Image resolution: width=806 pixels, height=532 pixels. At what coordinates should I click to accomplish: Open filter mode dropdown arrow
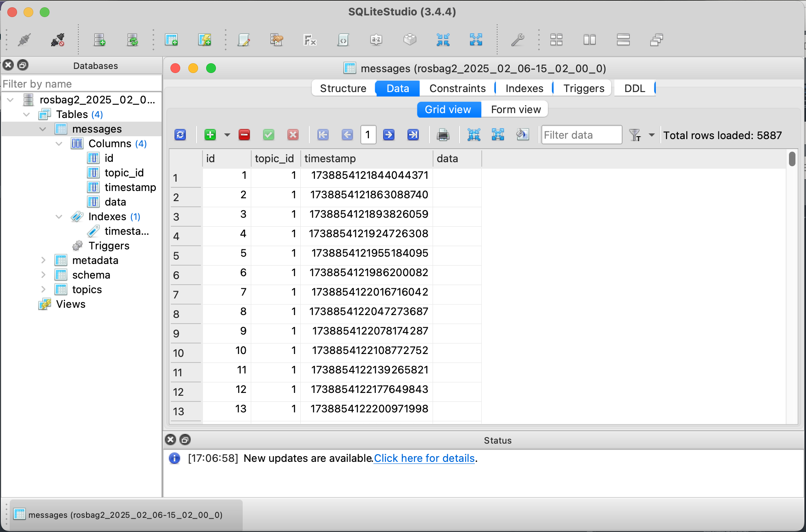click(652, 135)
